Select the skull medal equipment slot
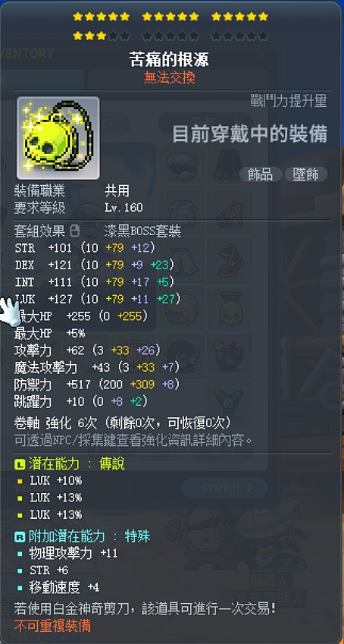Screen dimensions: 344x644 pyautogui.click(x=229, y=309)
